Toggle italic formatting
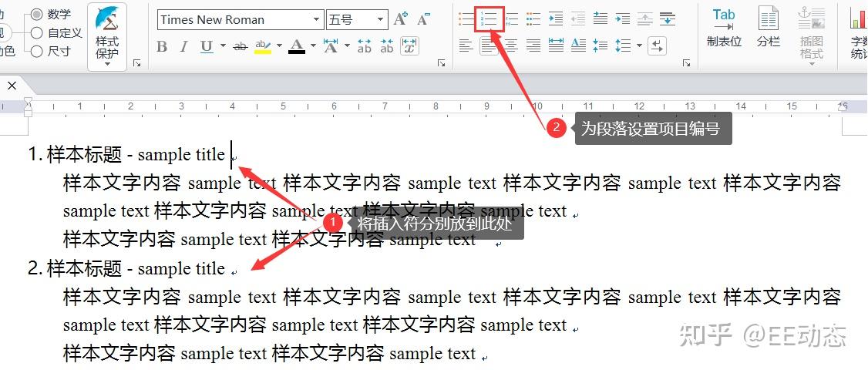 [x=184, y=46]
